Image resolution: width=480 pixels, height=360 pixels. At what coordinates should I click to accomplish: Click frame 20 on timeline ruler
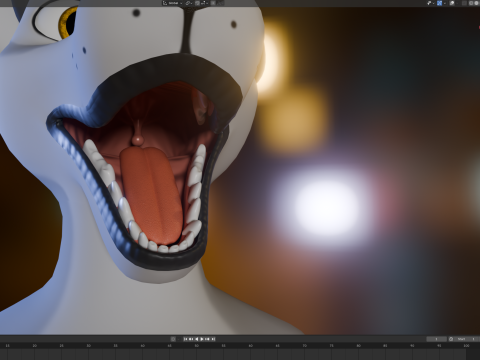[x=35, y=346]
